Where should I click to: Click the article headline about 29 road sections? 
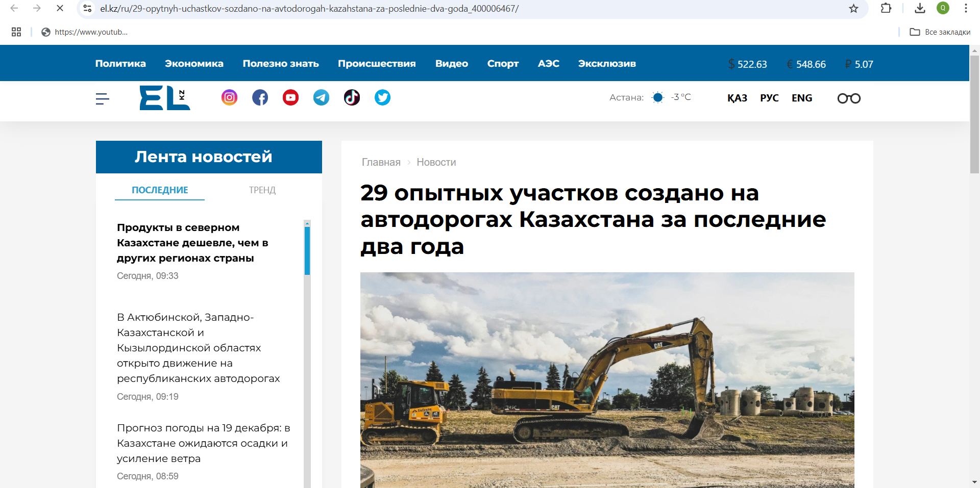593,220
